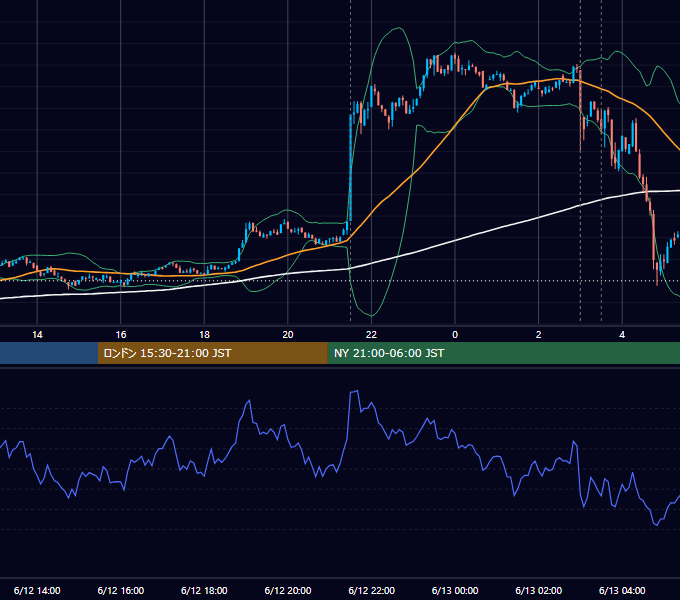This screenshot has width=680, height=600.
Task: Click the 6/12 22:00 time label
Action: pos(371,590)
